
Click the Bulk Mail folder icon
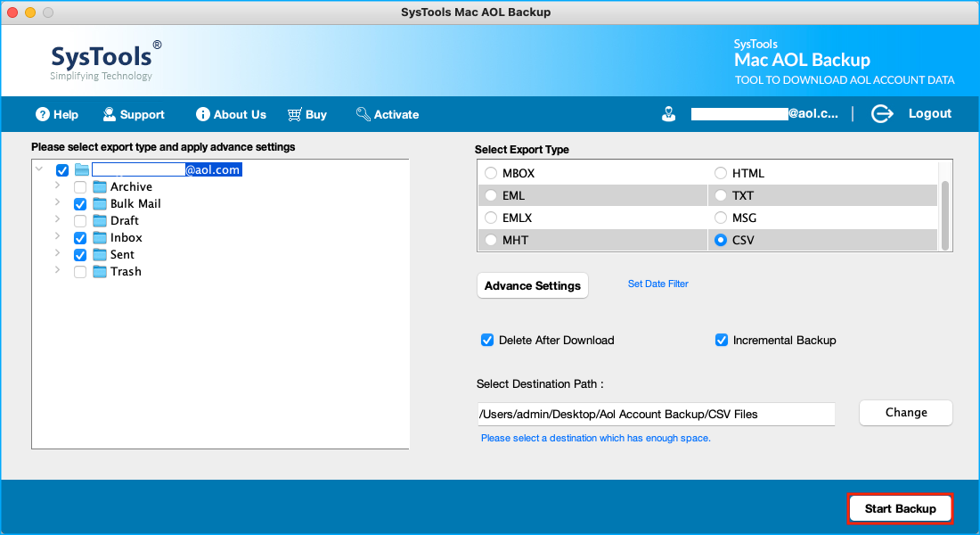(100, 203)
